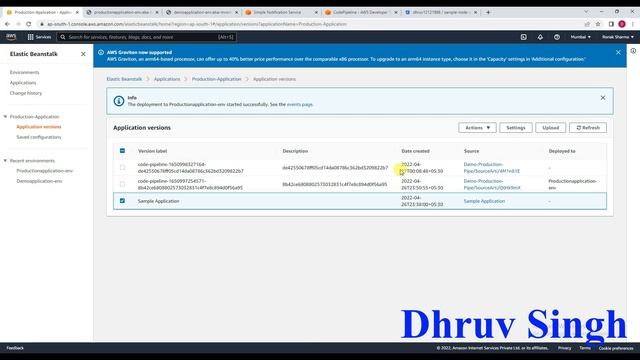Open Chrome three-dot menu
The width and height of the screenshot is (640, 360).
pyautogui.click(x=633, y=24)
